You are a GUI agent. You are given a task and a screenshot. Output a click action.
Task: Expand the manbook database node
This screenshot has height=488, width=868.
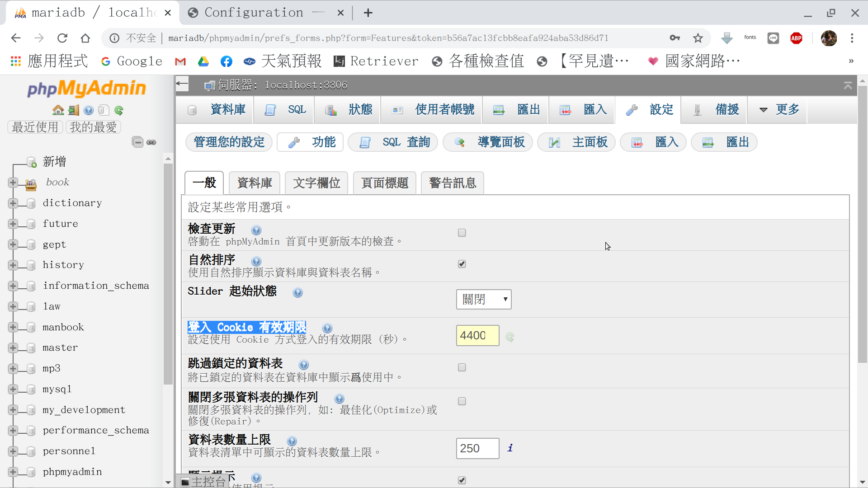tap(13, 327)
